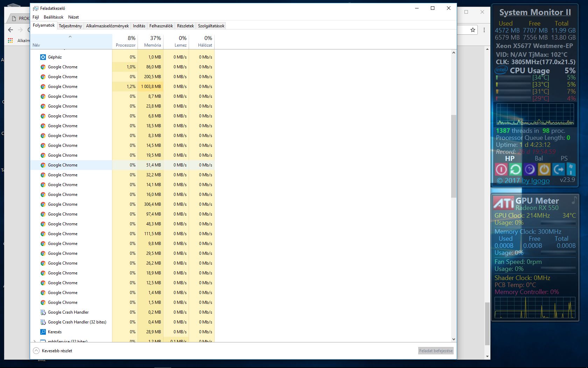This screenshot has width=588, height=368.
Task: Select the Google Chrome row using 86,0 MB
Action: point(122,67)
